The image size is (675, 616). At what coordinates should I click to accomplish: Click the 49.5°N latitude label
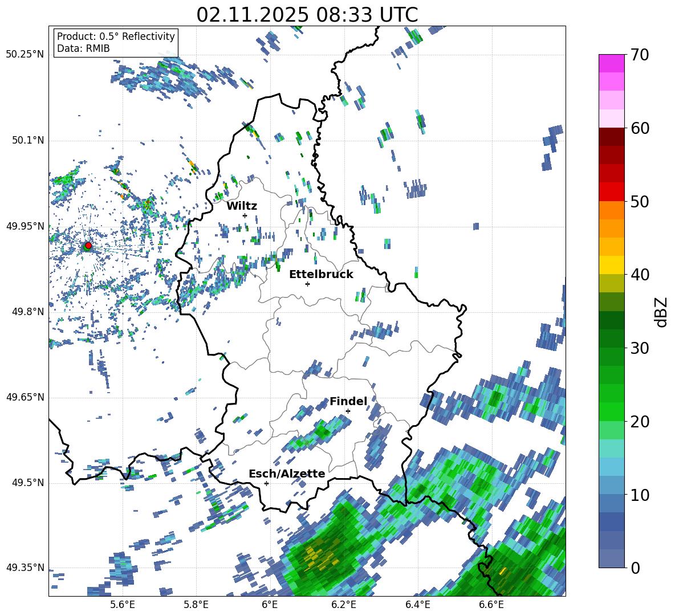[x=27, y=483]
